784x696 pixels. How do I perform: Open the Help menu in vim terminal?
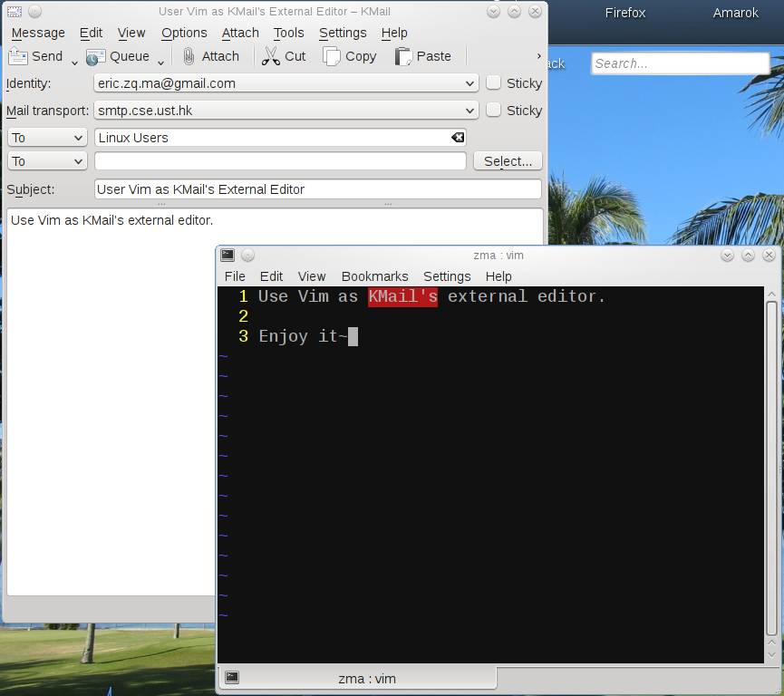click(498, 276)
